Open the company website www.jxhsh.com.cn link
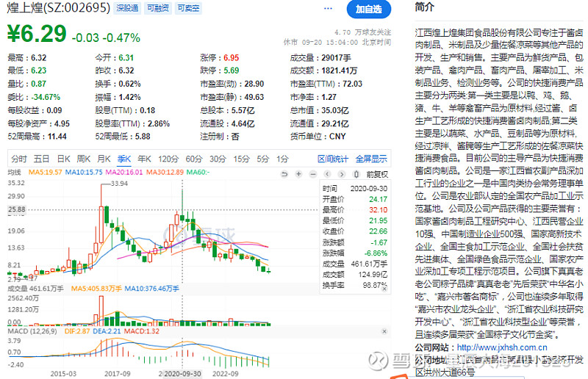This screenshot has height=379, width=588. pos(502,347)
